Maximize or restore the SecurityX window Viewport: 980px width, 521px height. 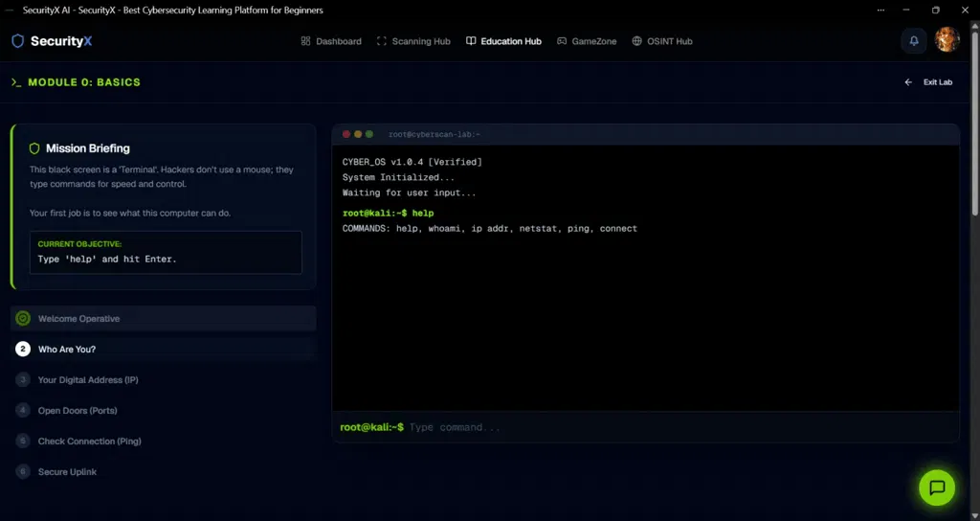point(936,10)
